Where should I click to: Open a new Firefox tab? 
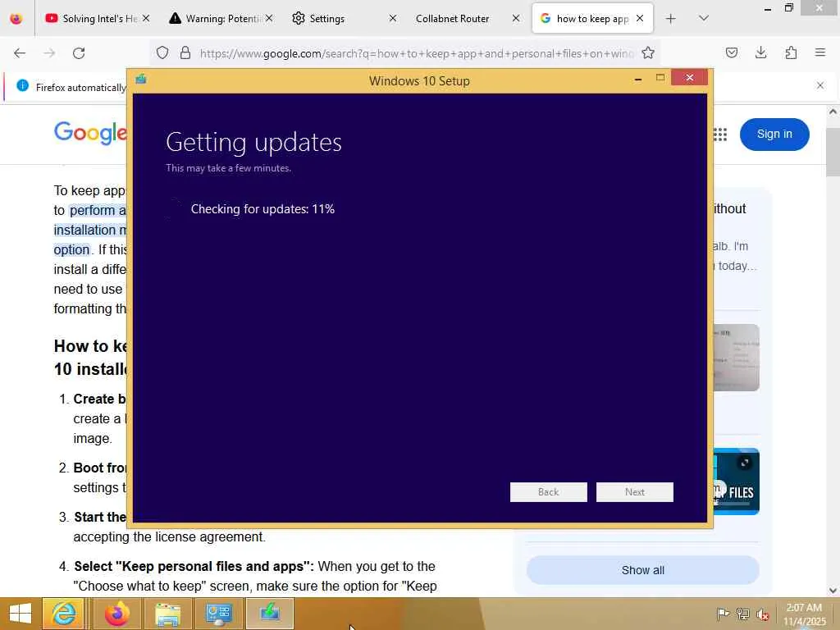[671, 19]
